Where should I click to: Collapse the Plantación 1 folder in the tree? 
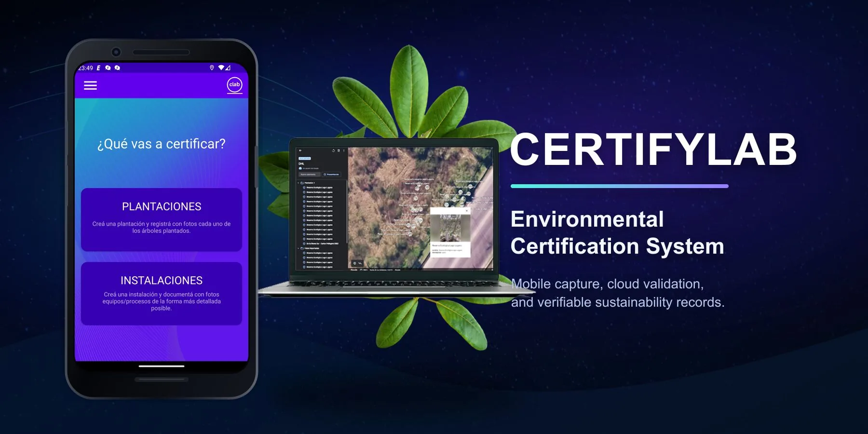(x=298, y=183)
